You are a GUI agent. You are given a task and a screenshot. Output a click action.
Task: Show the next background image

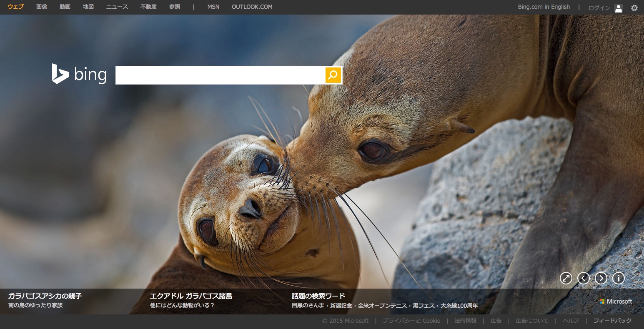pyautogui.click(x=601, y=278)
